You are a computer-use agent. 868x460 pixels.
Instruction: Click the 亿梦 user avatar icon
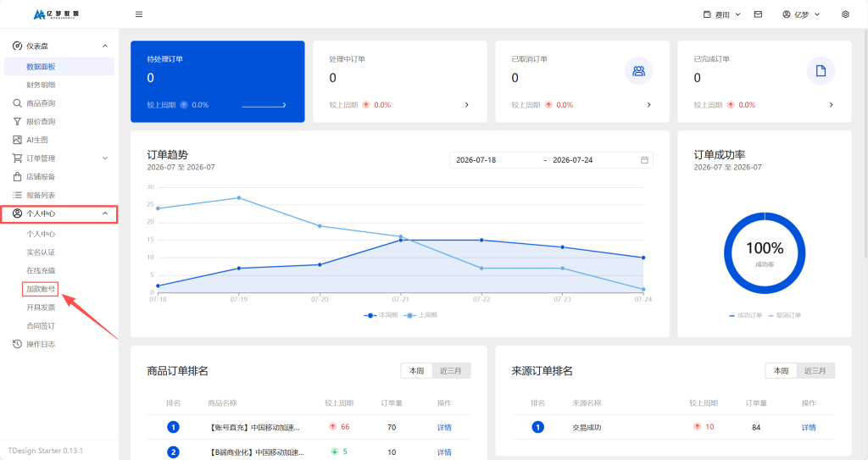[x=786, y=14]
